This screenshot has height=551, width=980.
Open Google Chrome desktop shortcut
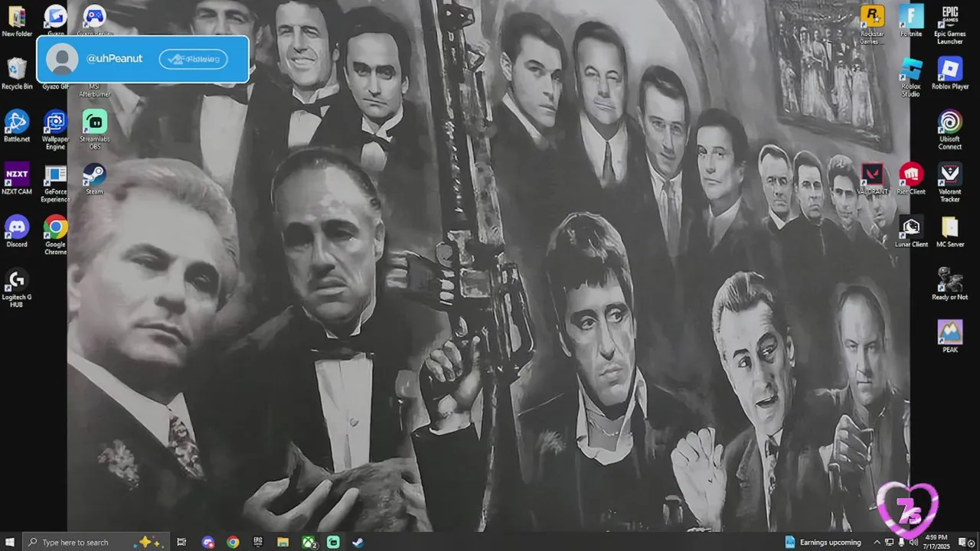[x=55, y=236]
